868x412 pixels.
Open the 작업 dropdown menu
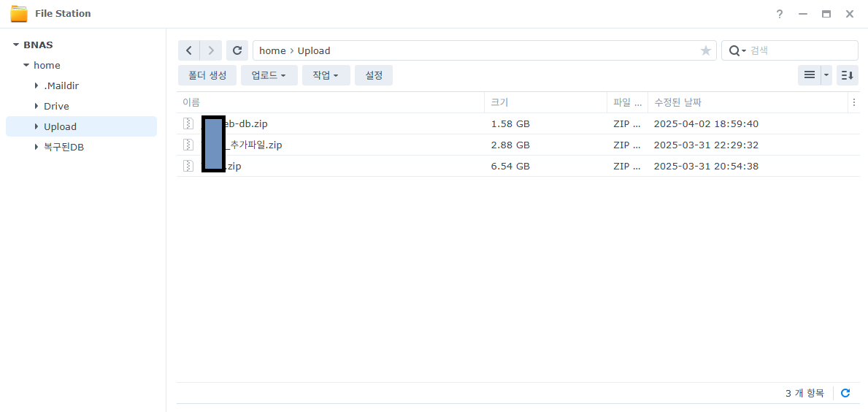coord(326,75)
